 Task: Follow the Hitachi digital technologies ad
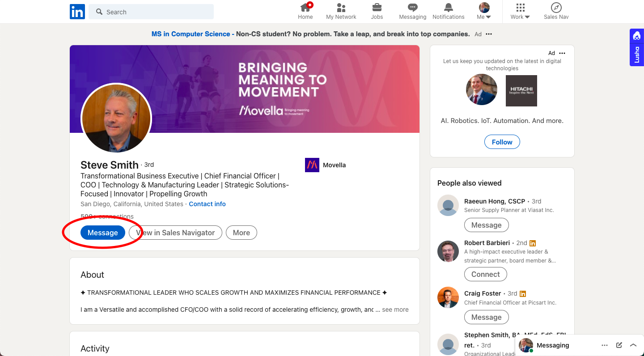click(x=502, y=142)
